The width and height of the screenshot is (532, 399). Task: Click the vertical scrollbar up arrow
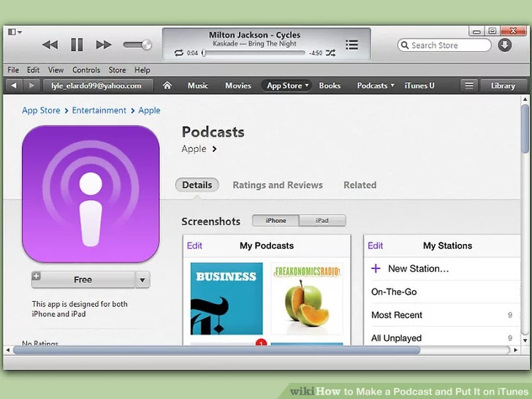525,99
